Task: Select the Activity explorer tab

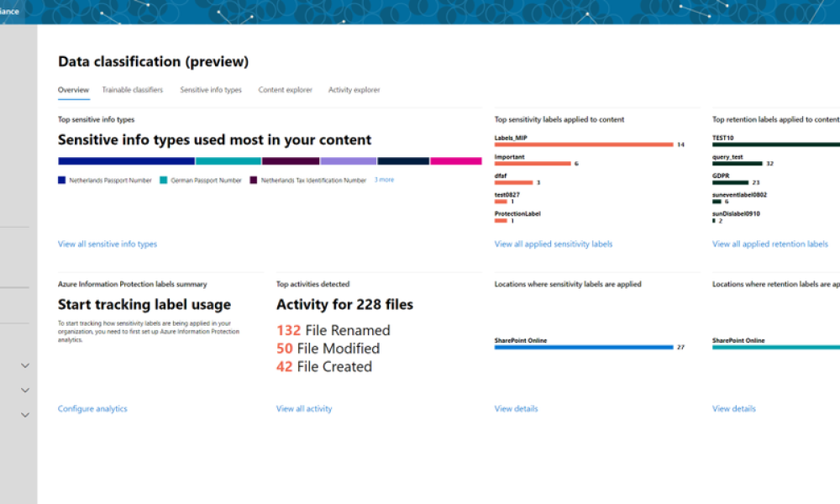Action: 354,90
